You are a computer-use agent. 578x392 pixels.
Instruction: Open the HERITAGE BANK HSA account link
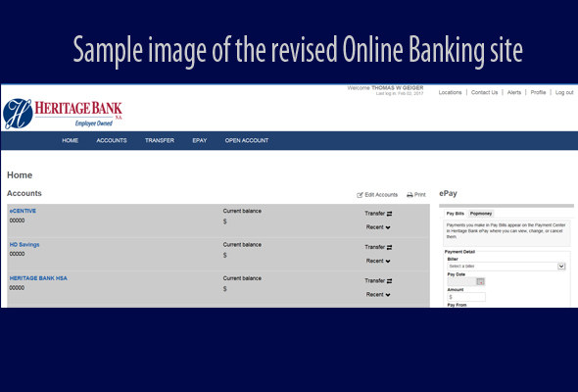38,278
